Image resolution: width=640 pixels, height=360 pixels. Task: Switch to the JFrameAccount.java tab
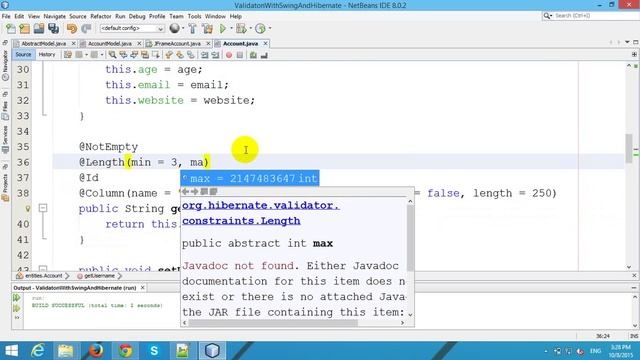click(x=177, y=43)
